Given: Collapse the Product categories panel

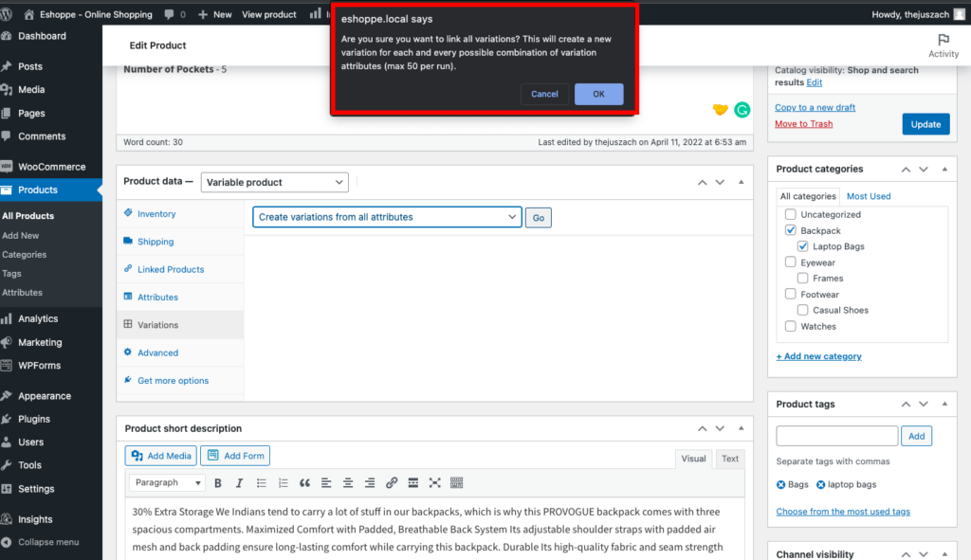Looking at the screenshot, I should (x=944, y=169).
